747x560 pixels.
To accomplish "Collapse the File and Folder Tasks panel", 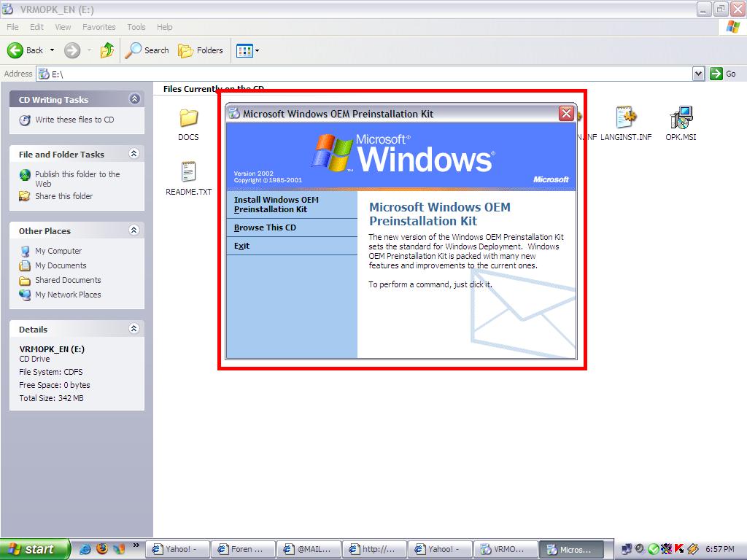I will pos(134,153).
